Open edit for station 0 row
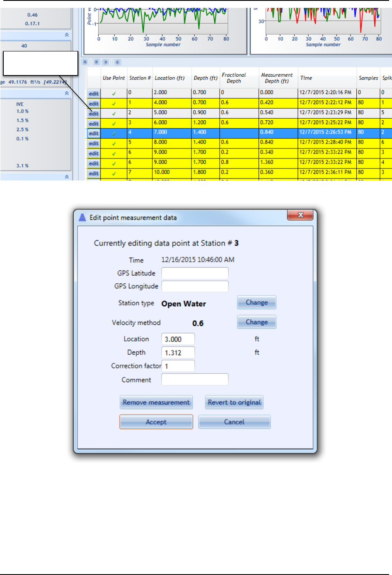392x575 pixels. [x=94, y=94]
